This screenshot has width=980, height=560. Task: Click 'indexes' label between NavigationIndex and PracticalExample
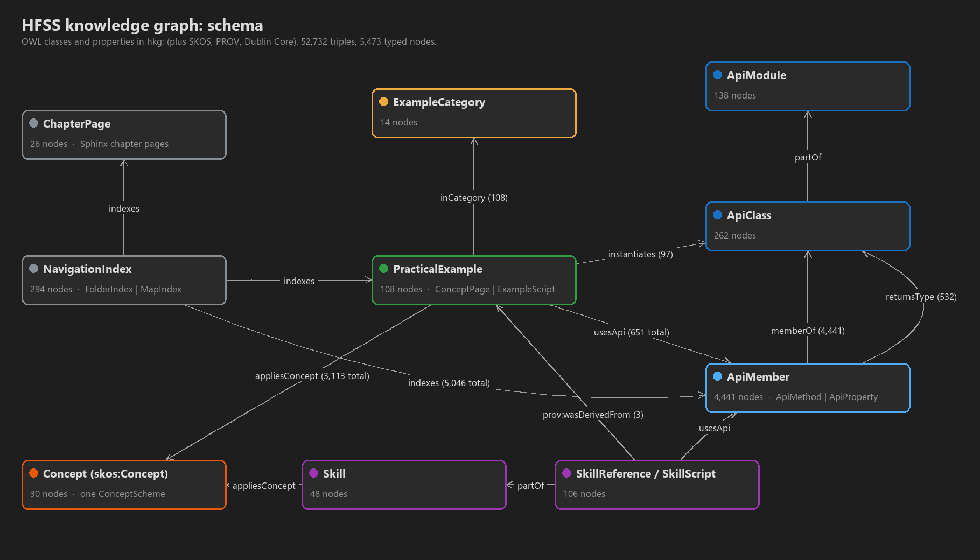(x=299, y=281)
